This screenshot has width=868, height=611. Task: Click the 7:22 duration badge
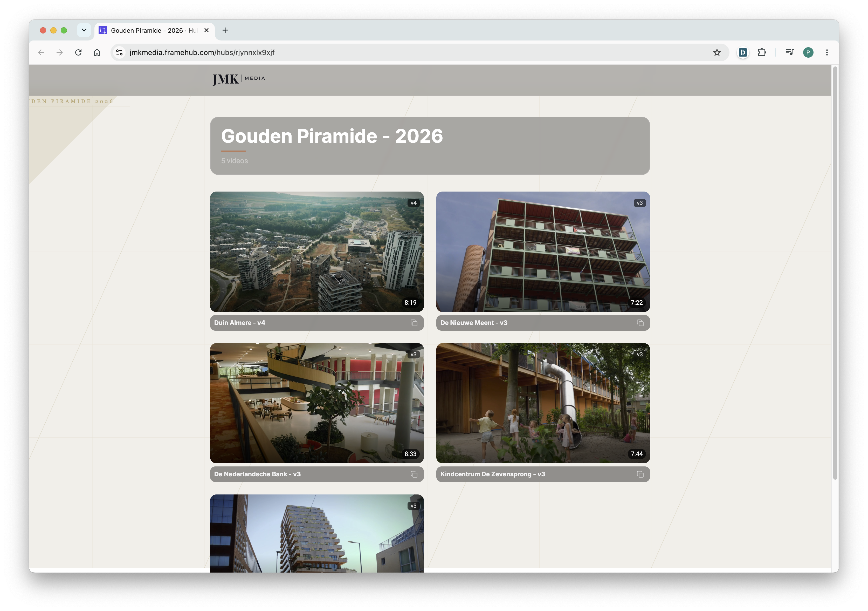point(636,302)
